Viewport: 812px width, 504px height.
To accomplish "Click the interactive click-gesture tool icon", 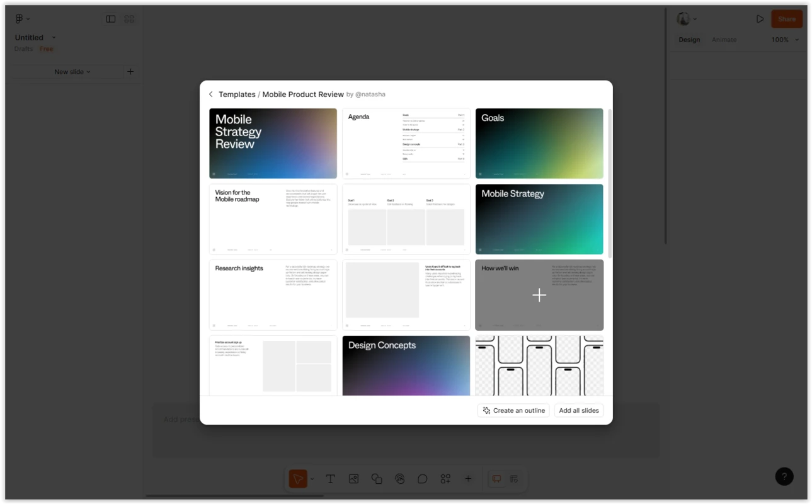I will click(399, 479).
